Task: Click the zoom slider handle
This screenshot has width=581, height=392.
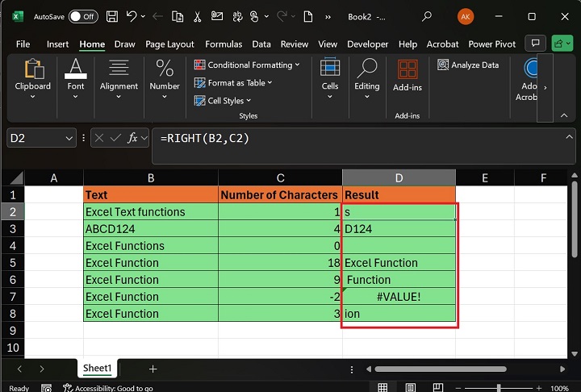Action: [498, 388]
